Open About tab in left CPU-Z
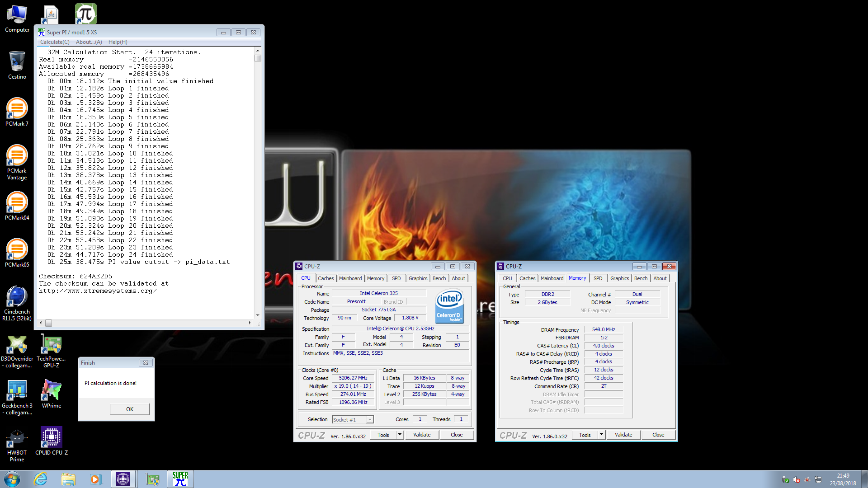 coord(458,278)
